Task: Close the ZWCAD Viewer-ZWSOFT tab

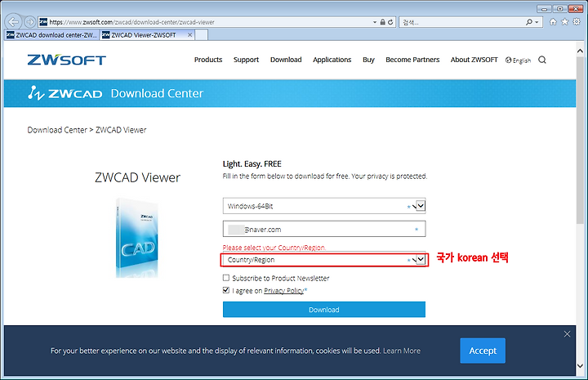Action: pos(189,35)
